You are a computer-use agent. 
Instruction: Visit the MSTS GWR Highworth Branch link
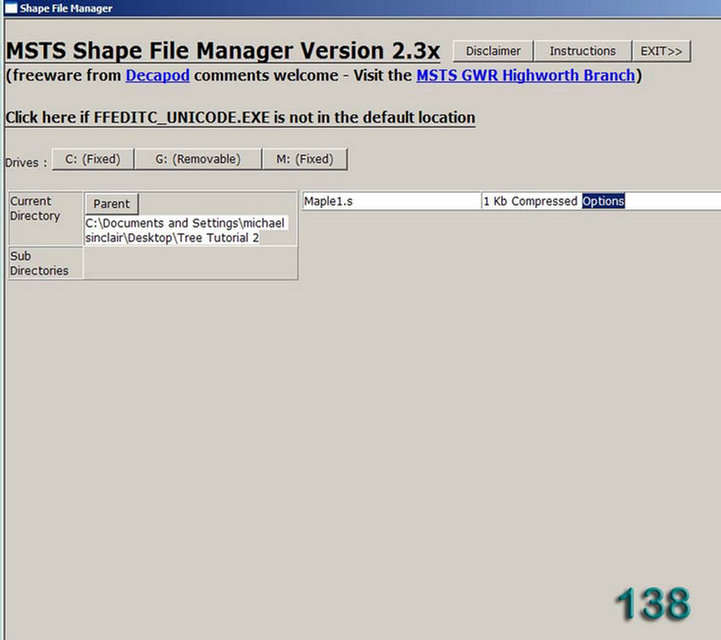(x=526, y=75)
